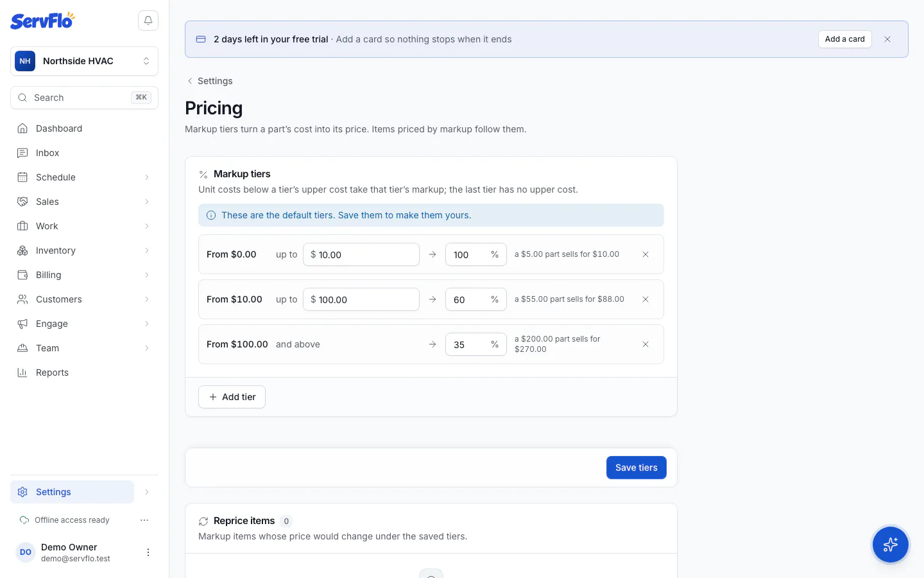Open the AI assistant sparkle button
This screenshot has width=924, height=578.
pyautogui.click(x=890, y=545)
